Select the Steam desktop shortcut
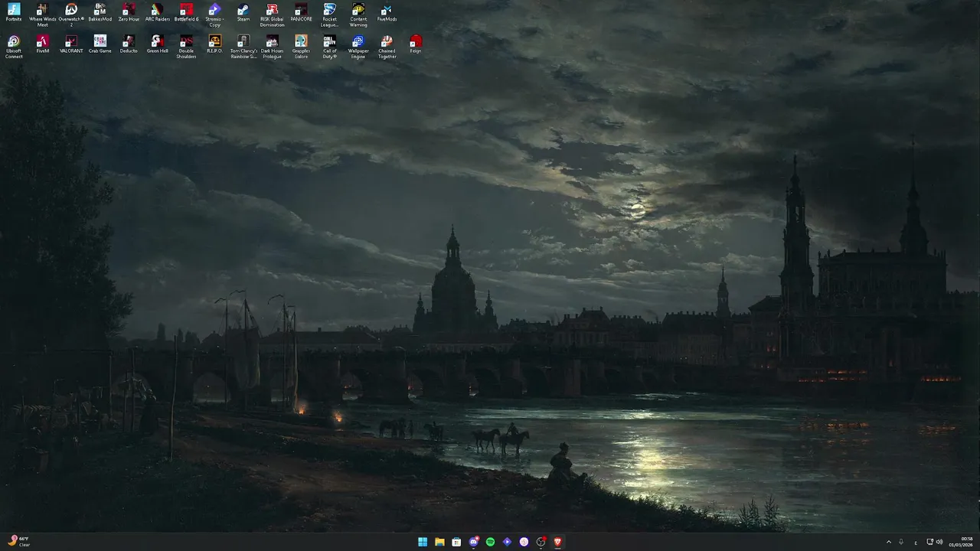This screenshot has width=980, height=551. (243, 12)
